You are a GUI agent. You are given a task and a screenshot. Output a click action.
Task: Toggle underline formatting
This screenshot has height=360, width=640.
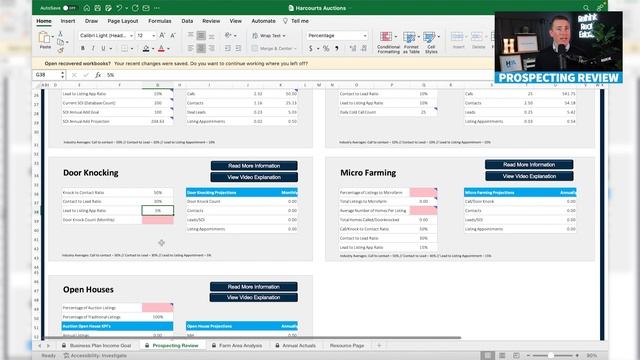pyautogui.click(x=103, y=49)
